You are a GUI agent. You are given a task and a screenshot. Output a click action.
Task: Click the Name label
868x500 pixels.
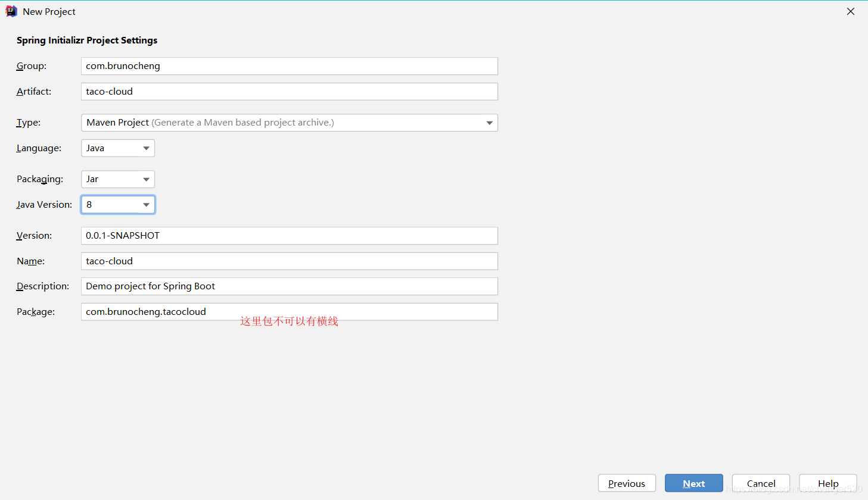point(31,261)
